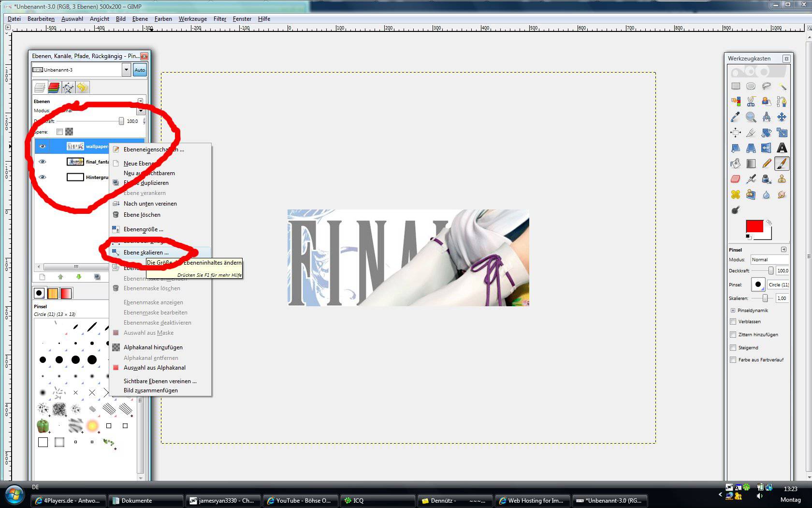
Task: Open the Farben menu
Action: tap(163, 19)
